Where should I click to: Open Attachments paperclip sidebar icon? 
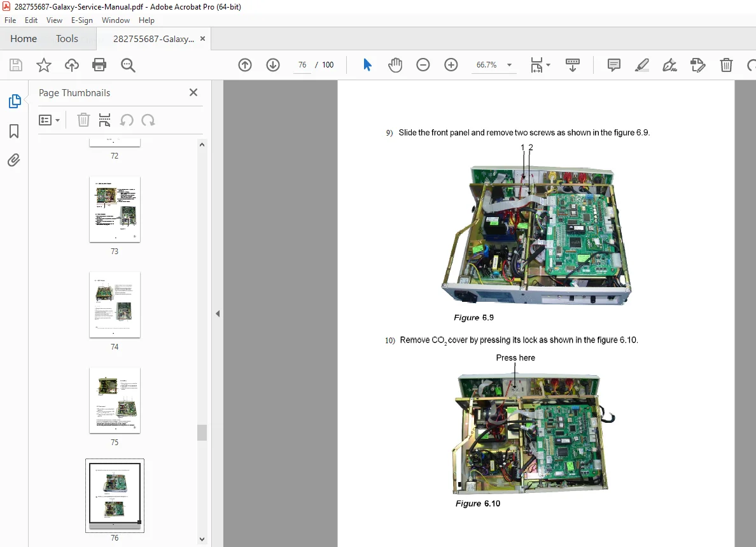(x=14, y=160)
